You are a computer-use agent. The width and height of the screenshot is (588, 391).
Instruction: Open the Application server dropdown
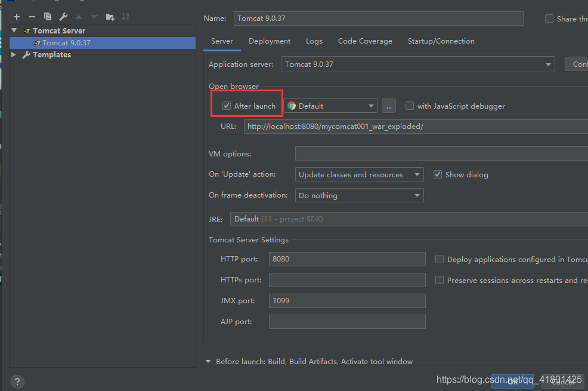point(548,64)
